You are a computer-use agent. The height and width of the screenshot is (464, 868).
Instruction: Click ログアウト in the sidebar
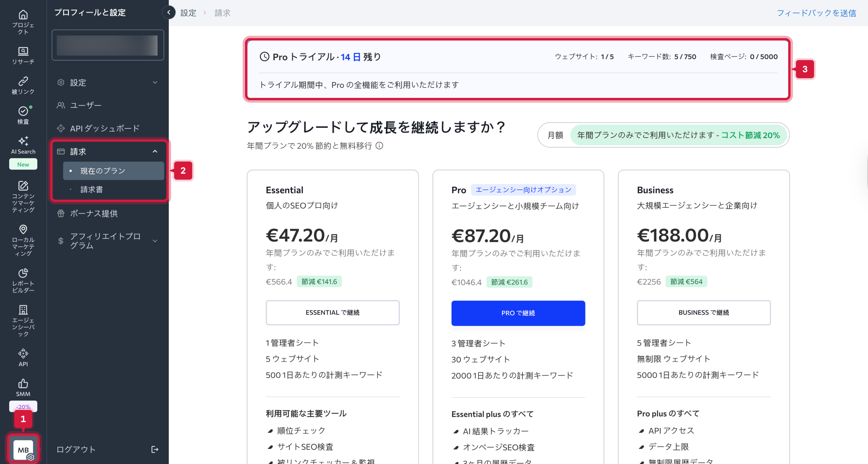(76, 449)
